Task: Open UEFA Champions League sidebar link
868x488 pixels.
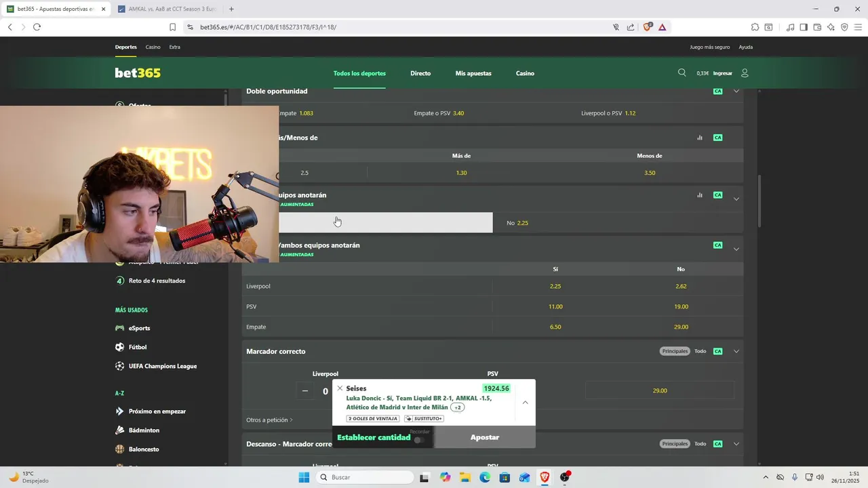Action: (x=163, y=366)
